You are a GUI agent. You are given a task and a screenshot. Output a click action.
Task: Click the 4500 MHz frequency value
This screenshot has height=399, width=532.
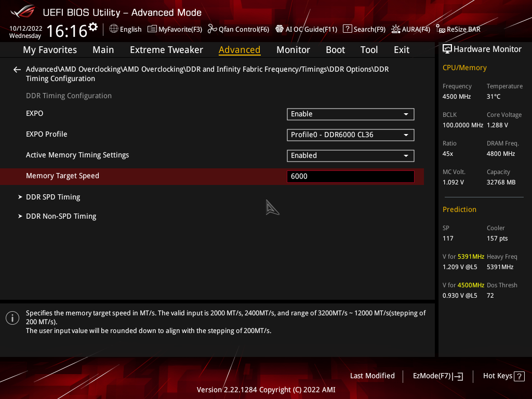456,97
